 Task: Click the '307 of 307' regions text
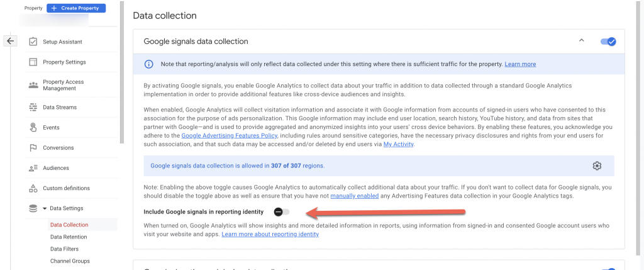286,166
